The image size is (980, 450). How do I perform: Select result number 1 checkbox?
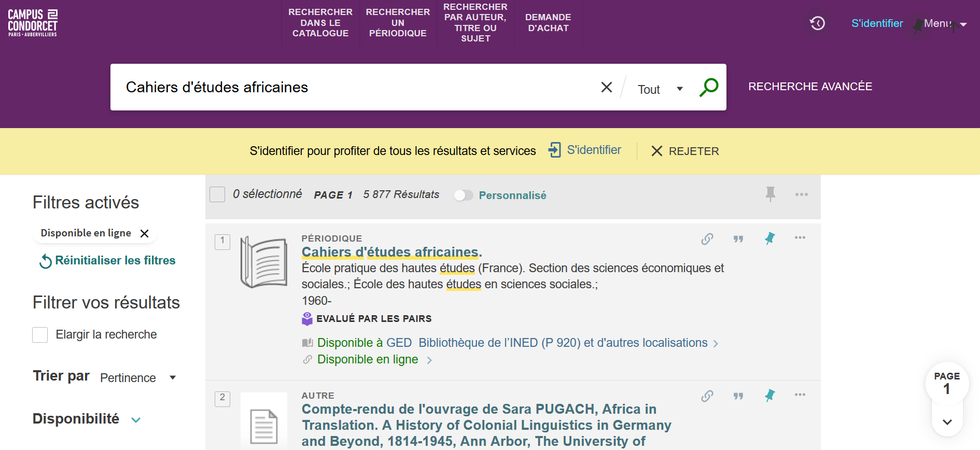(222, 242)
